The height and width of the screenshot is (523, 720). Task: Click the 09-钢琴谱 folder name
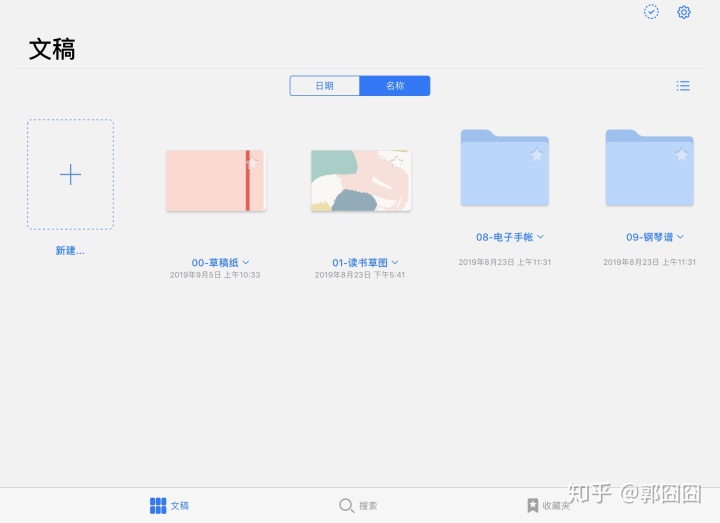[x=649, y=237]
